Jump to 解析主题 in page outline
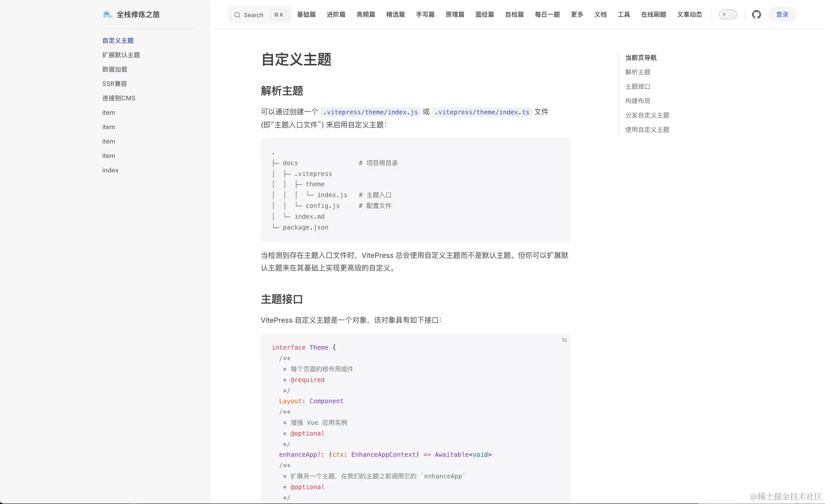Image resolution: width=825 pixels, height=504 pixels. pyautogui.click(x=638, y=72)
